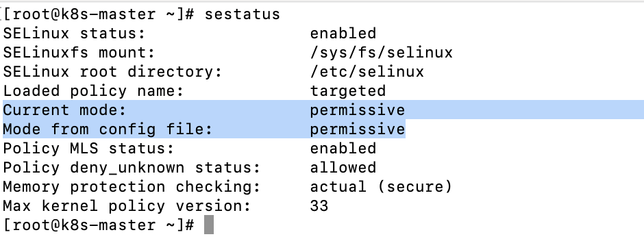Image resolution: width=644 pixels, height=252 pixels.
Task: Click the 'enabled' value beside Policy MLS
Action: point(343,148)
